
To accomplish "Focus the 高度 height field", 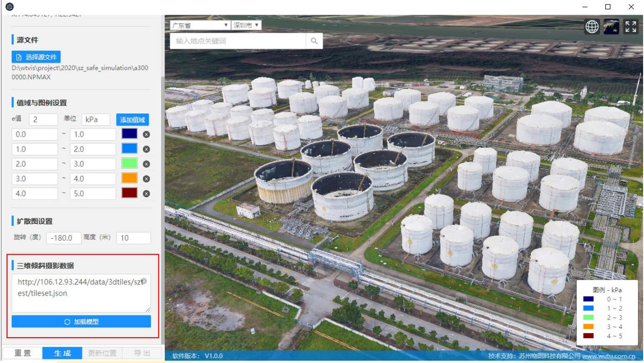I will (x=134, y=238).
